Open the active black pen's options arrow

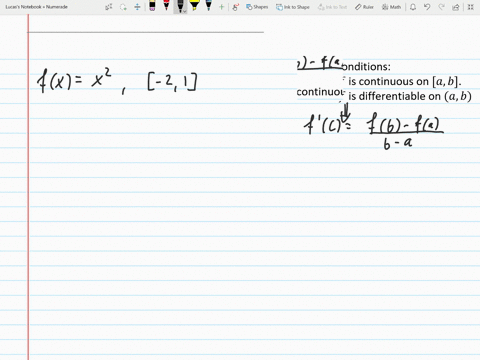tap(185, 11)
